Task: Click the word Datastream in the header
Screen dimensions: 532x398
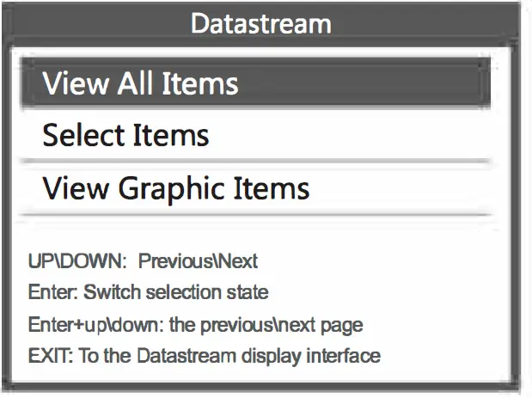Action: (x=260, y=22)
